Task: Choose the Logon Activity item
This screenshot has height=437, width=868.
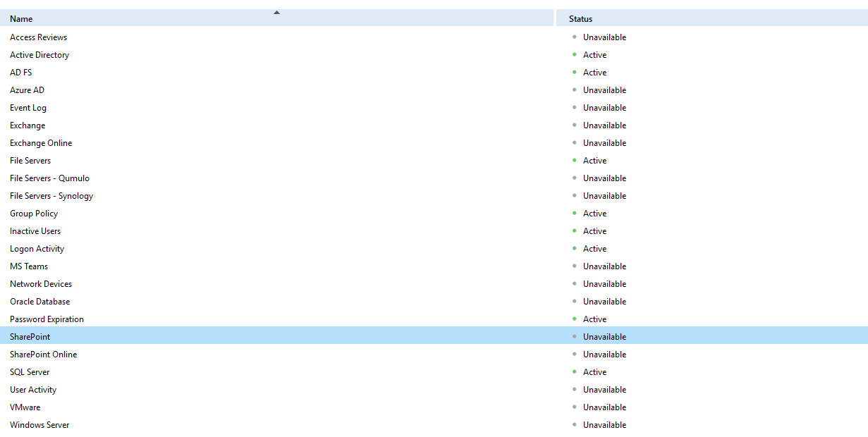Action: pyautogui.click(x=37, y=249)
